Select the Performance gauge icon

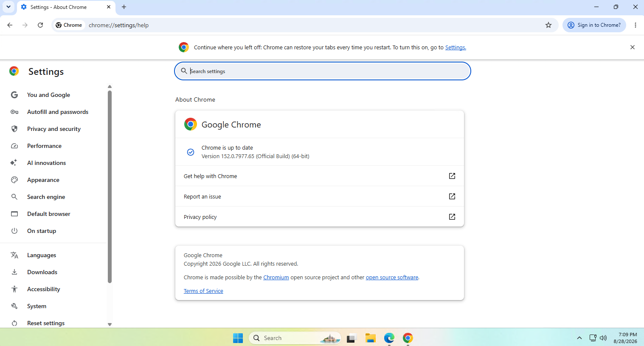14,146
